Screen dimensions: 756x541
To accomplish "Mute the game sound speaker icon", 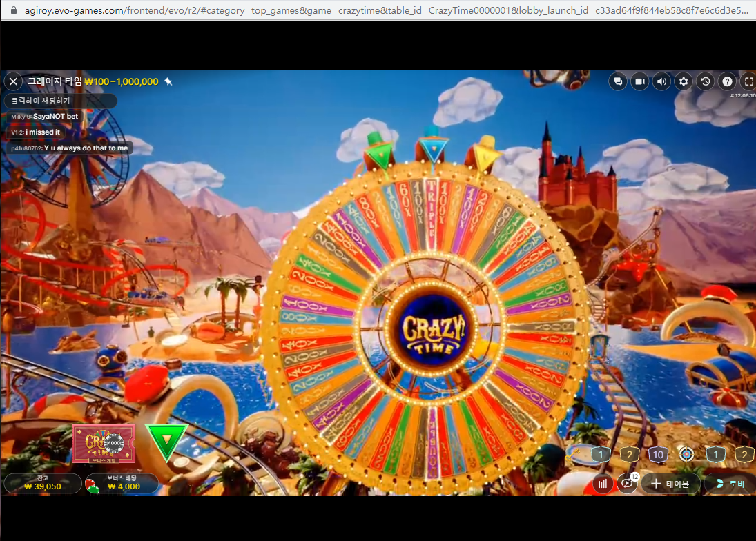I will (661, 82).
